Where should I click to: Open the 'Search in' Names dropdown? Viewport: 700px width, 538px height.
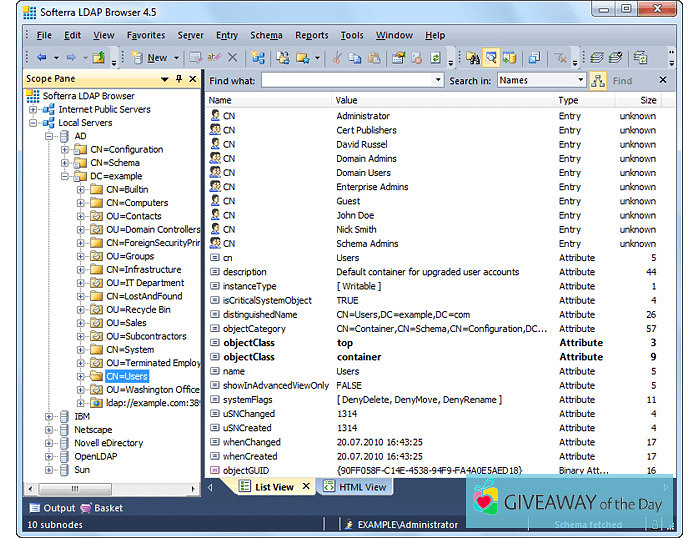(x=580, y=80)
